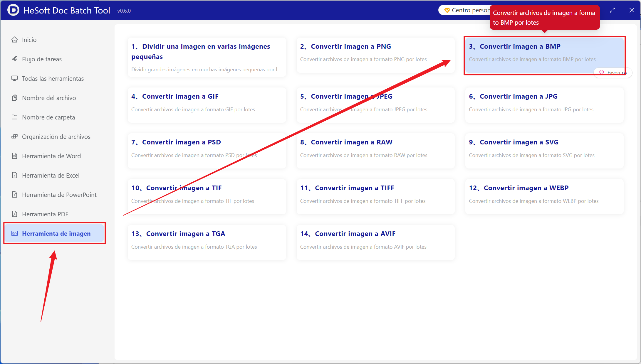This screenshot has height=364, width=641.
Task: Open the Convertir imagen a PSD tool
Action: (207, 151)
